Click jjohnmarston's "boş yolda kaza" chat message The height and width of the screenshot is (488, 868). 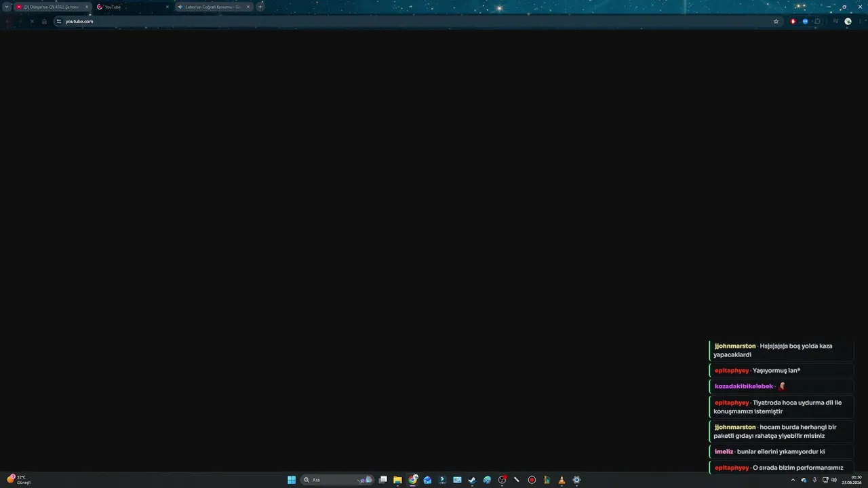pyautogui.click(x=781, y=350)
